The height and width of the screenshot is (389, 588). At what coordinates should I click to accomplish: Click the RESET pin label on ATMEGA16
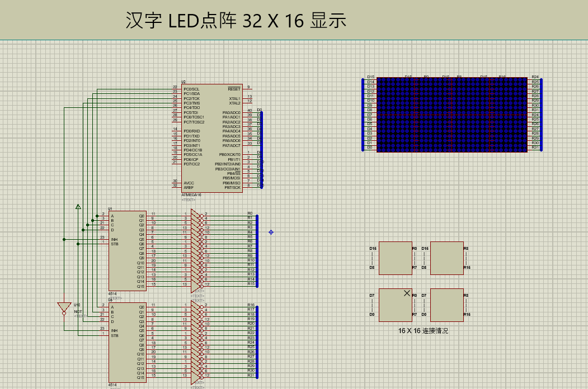click(234, 89)
